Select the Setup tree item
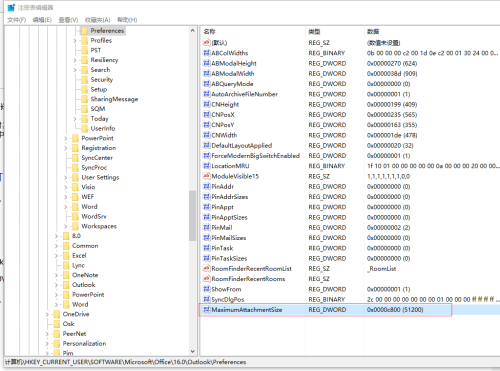Screen dimensions: 500x371 click(99, 89)
